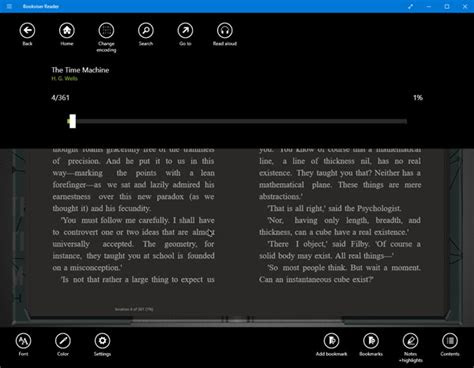
Task: Add bookmark to current page
Action: click(x=331, y=341)
